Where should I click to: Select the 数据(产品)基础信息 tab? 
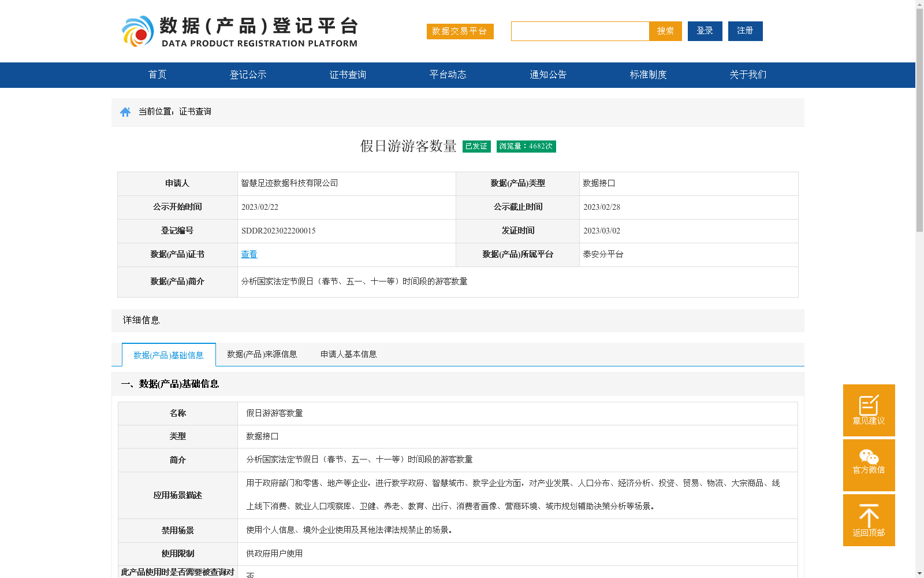click(169, 355)
